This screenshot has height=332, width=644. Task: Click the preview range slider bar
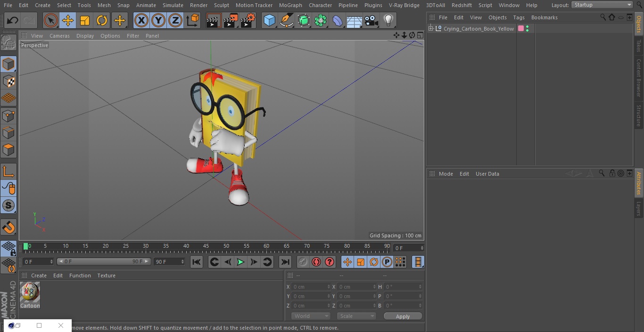(104, 261)
